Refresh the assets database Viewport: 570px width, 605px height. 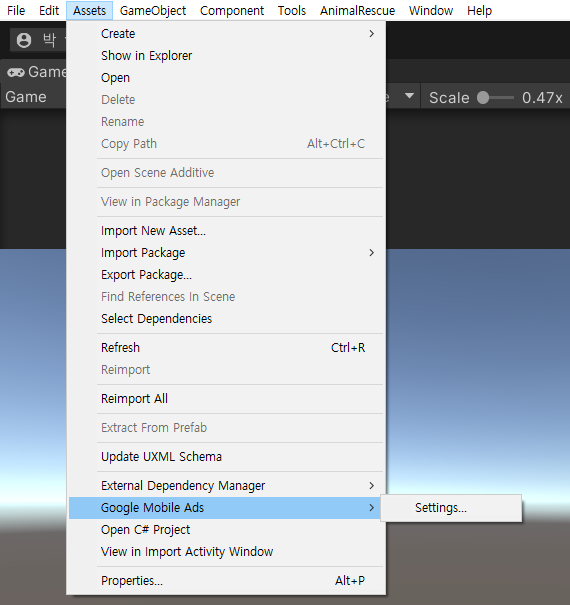226,348
